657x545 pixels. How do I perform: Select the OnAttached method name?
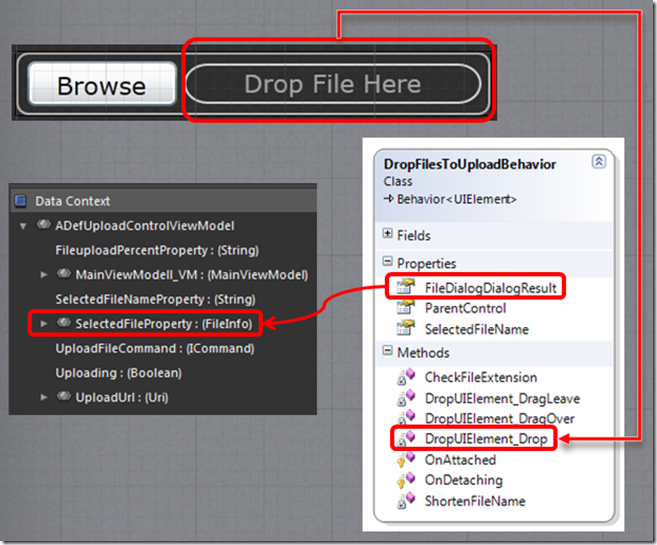pyautogui.click(x=460, y=460)
